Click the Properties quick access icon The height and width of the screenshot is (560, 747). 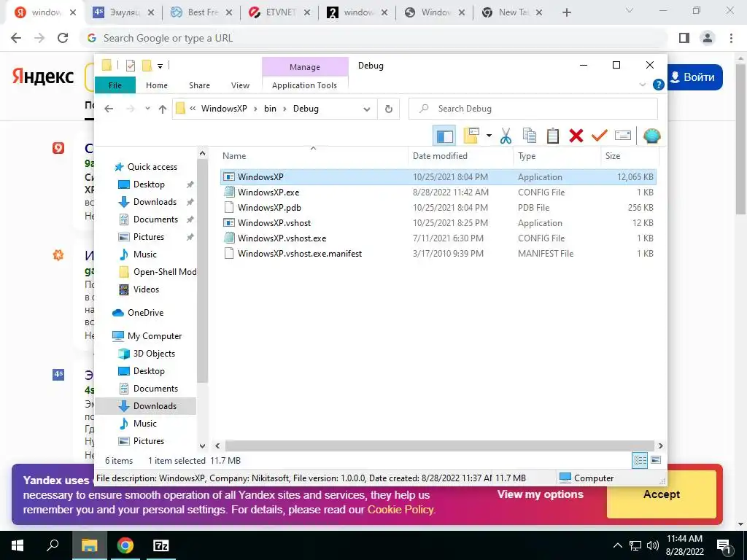point(130,66)
